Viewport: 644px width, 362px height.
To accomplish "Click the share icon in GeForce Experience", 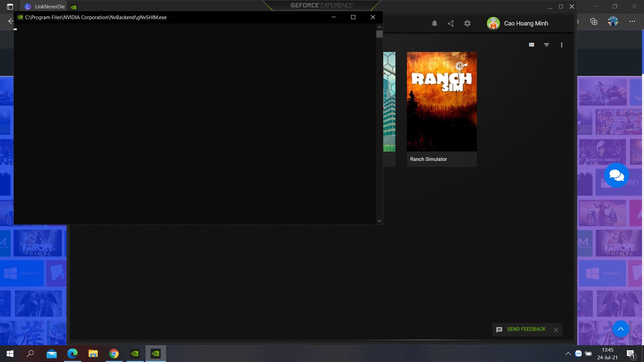I will coord(451,23).
